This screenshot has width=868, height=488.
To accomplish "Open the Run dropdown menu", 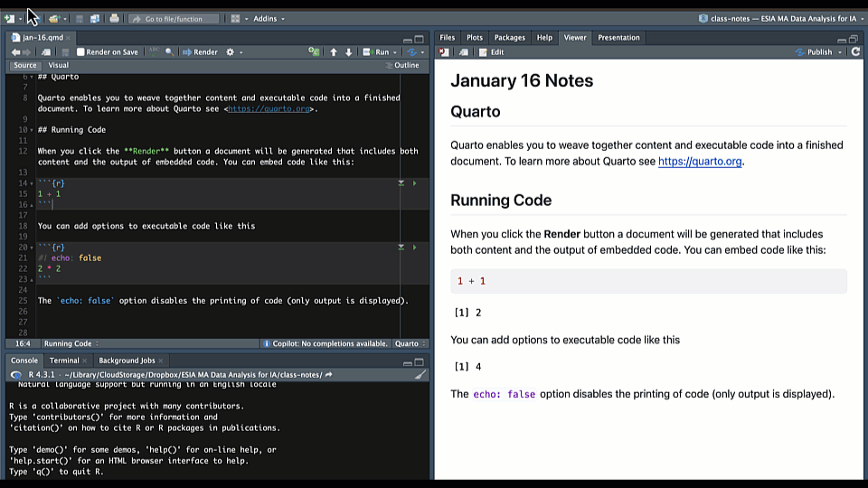I will [x=395, y=52].
